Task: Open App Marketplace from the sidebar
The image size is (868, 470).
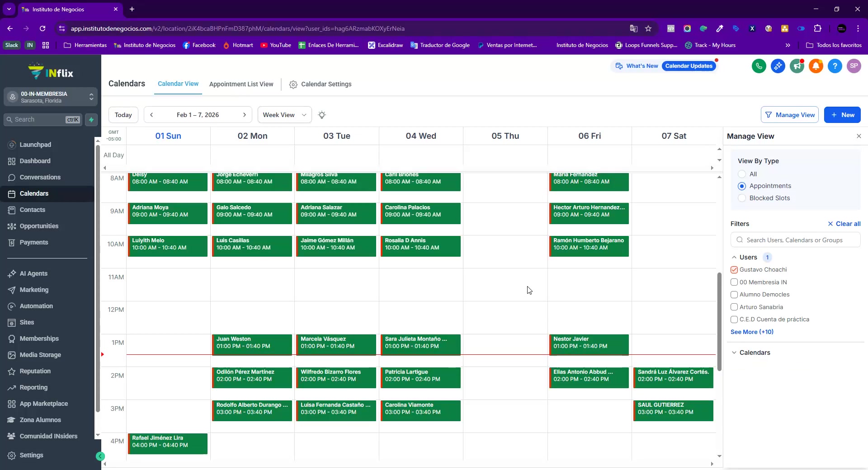Action: [x=43, y=404]
